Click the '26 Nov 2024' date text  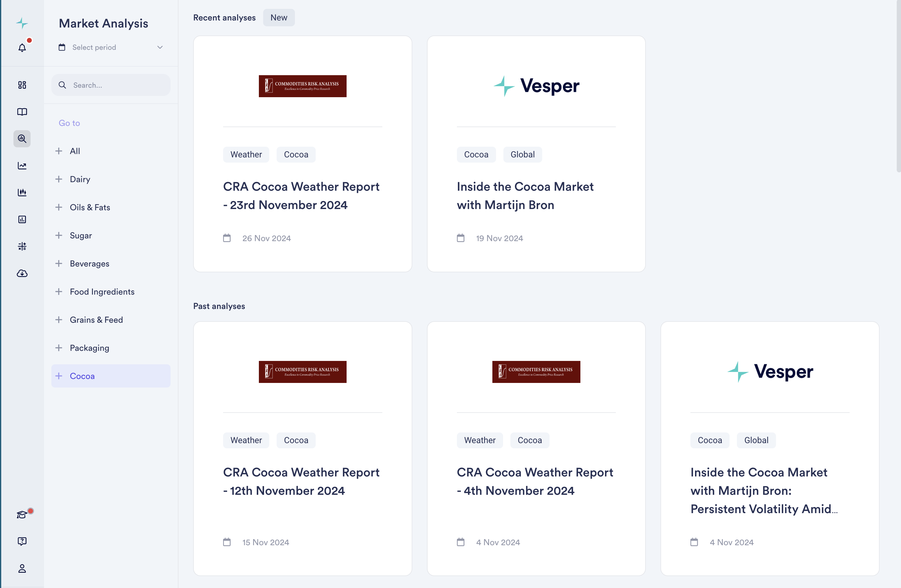click(x=267, y=238)
